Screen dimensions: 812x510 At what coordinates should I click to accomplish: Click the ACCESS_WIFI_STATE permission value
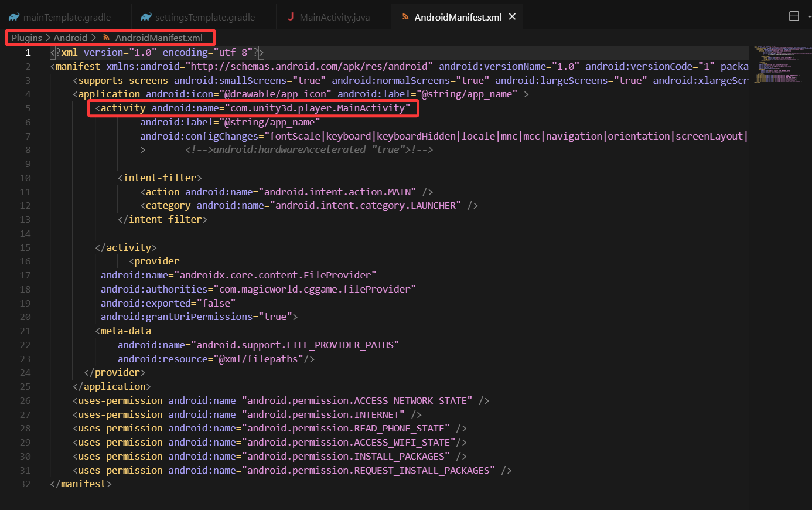point(349,442)
